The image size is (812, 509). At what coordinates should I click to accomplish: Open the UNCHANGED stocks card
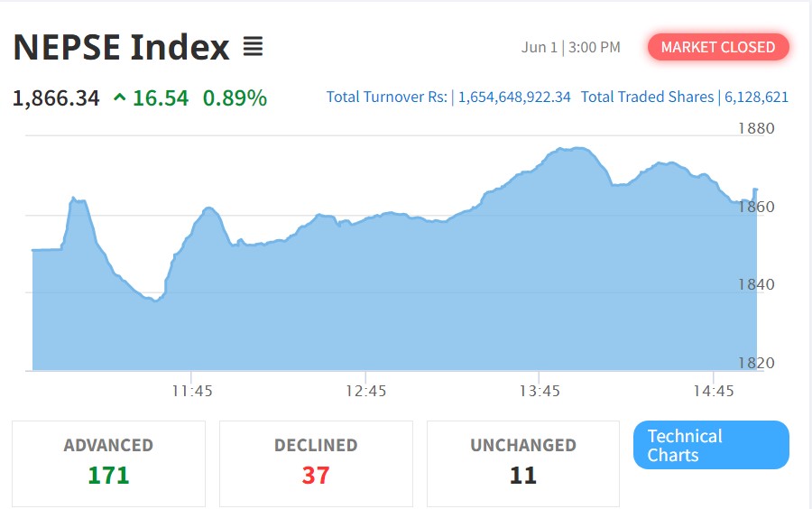tap(523, 462)
